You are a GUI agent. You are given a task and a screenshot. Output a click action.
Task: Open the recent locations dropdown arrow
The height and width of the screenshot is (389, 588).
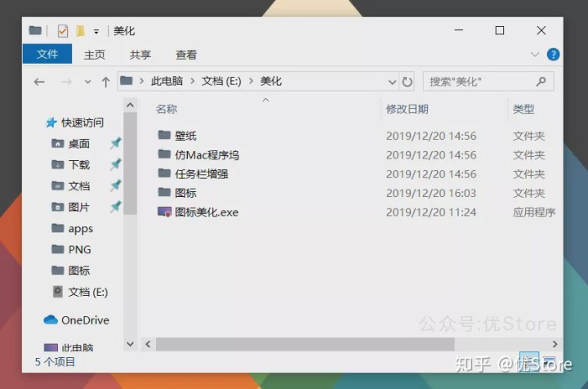point(87,82)
